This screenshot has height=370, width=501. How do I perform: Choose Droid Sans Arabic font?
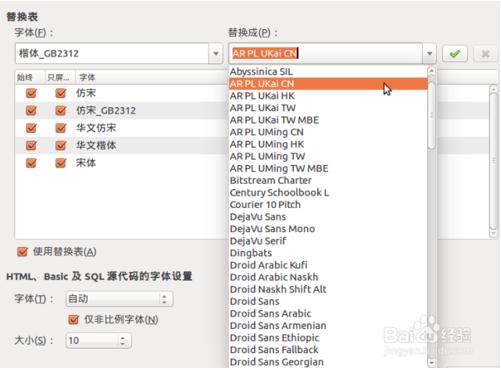pyautogui.click(x=328, y=313)
